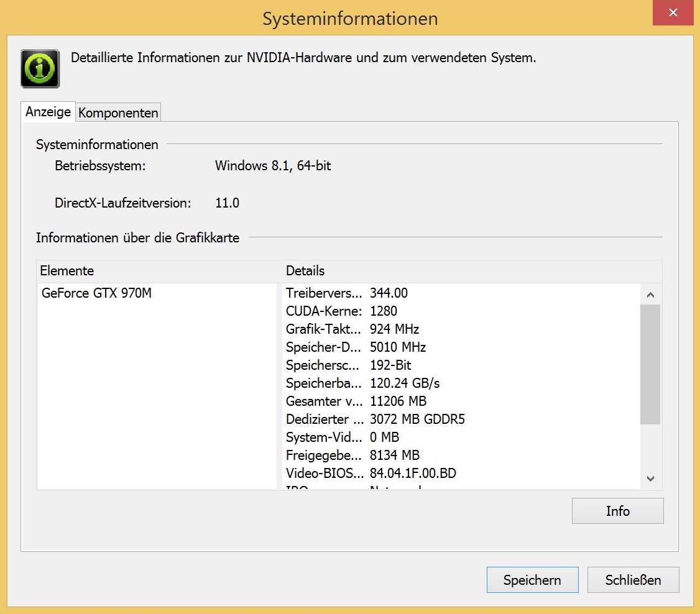Select the Freigegebe... 8134 MB row

click(x=462, y=455)
